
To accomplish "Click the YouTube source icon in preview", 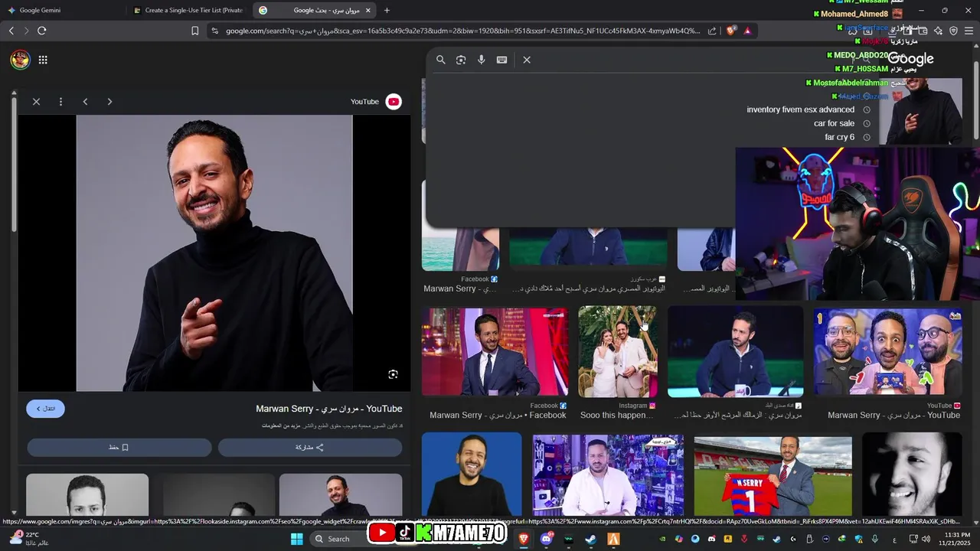I will pos(394,101).
